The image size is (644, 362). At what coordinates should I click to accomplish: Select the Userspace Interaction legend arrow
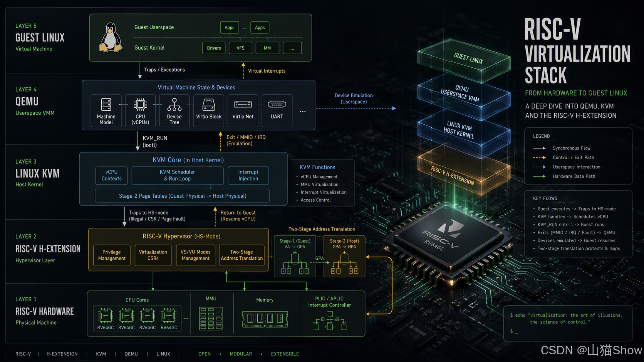point(539,167)
